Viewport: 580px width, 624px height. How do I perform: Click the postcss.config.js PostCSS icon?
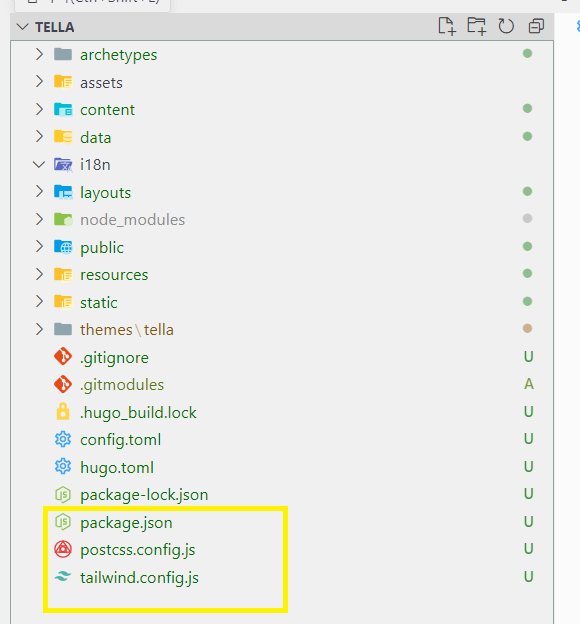click(63, 549)
